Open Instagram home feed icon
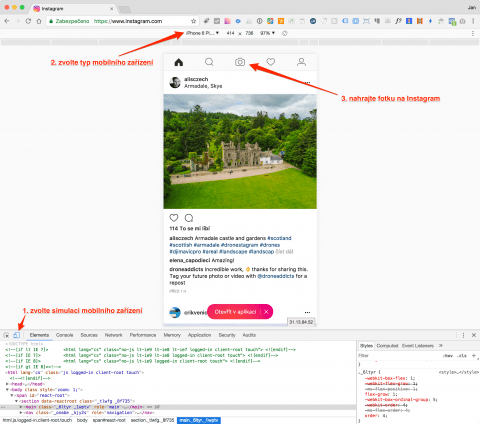Image resolution: width=480 pixels, height=424 pixels. click(179, 62)
